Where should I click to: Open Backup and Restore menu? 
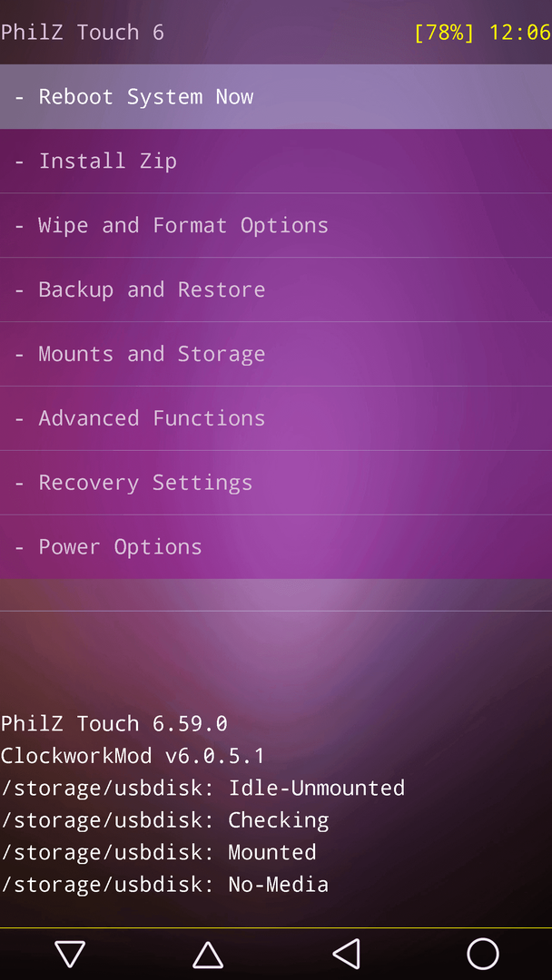point(276,290)
